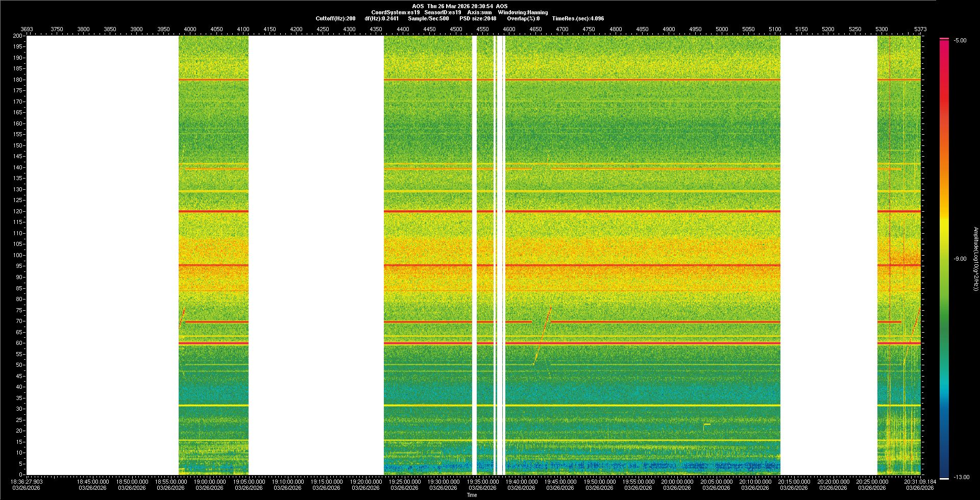Viewport: 980px width, 500px height.
Task: Click the 60 Hz tick on frequency axis
Action: (19, 343)
